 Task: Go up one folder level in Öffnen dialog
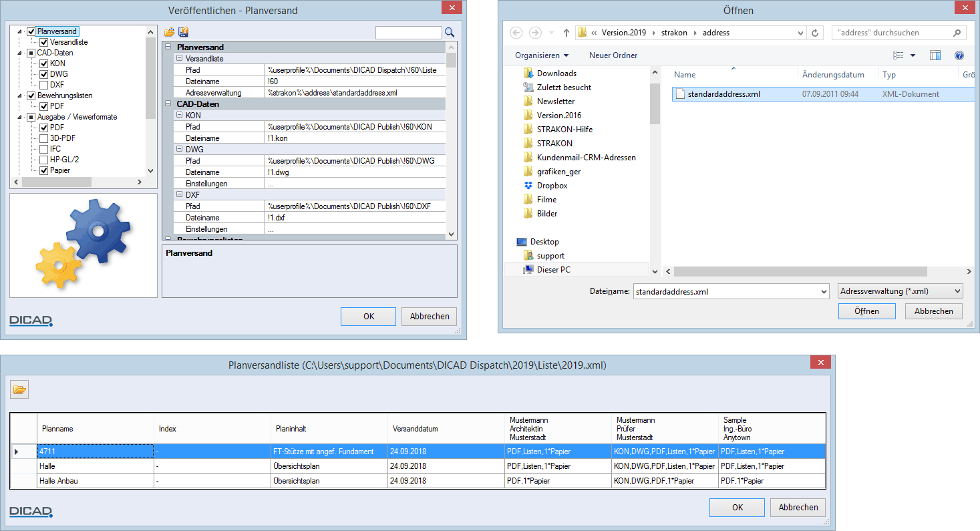pos(566,33)
